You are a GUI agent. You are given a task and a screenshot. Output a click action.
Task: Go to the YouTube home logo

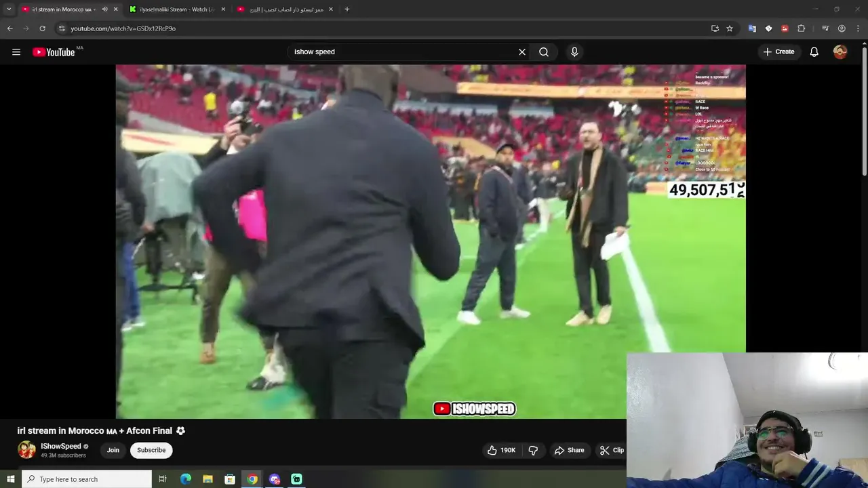54,52
